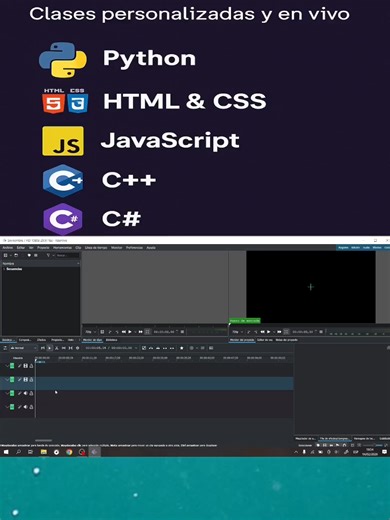Open the notification center in system tray
Screen dimensions: 390x520
pos(384,452)
